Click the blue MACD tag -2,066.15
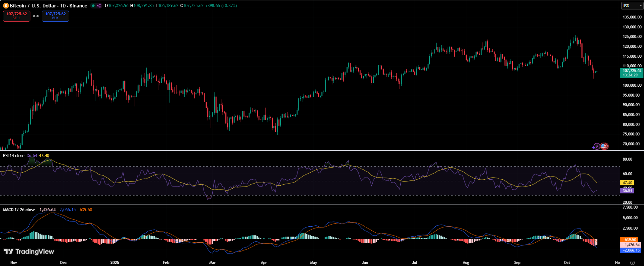Screen dimensions: 644x266 coord(631,250)
